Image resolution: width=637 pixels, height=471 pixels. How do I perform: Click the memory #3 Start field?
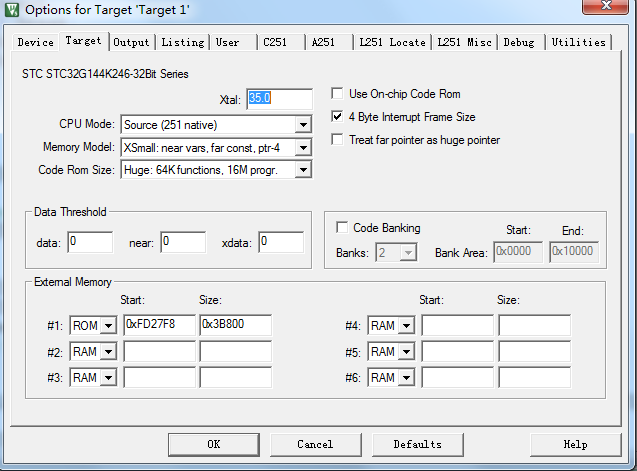click(160, 377)
